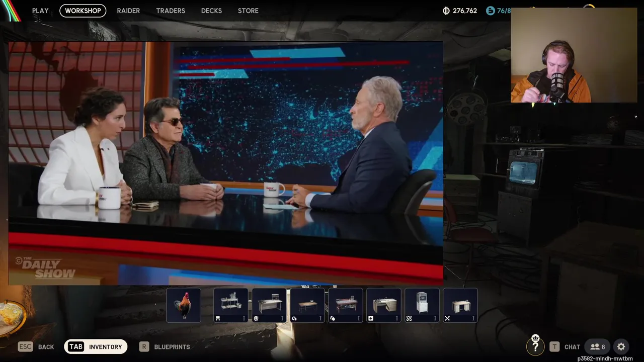Open the station marked with grenade icon
The image size is (644, 362).
(x=346, y=305)
